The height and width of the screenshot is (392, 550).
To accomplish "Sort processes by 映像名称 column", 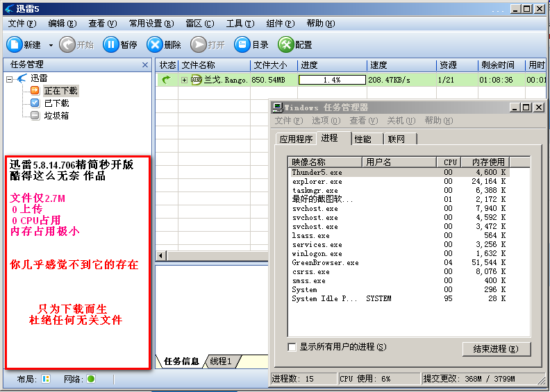I will [x=324, y=162].
